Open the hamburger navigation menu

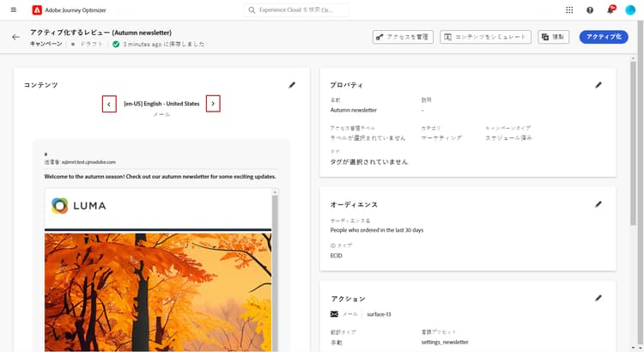14,9
